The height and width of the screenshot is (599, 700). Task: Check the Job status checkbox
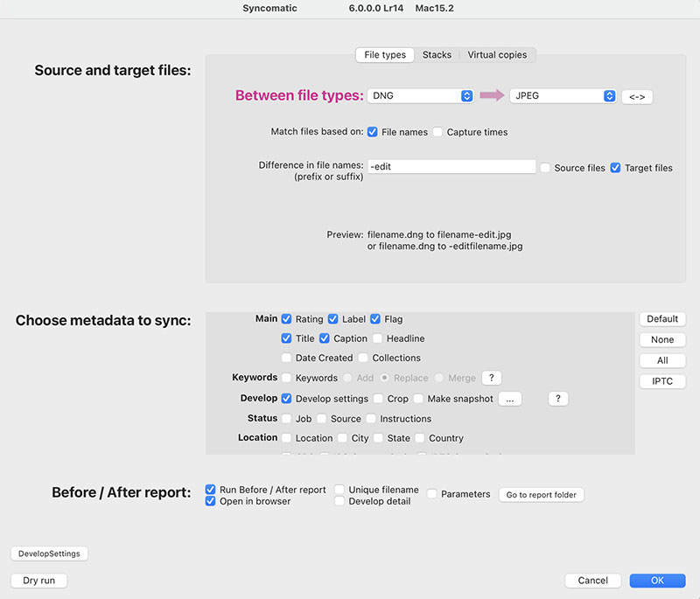tap(287, 418)
